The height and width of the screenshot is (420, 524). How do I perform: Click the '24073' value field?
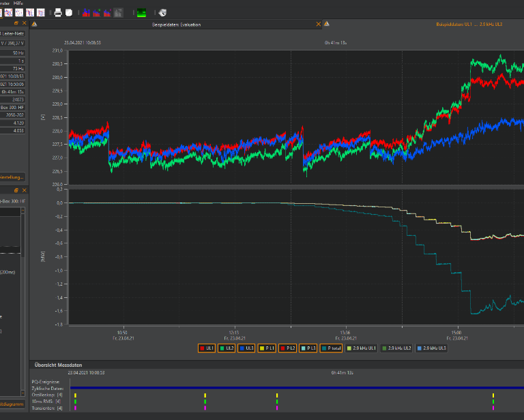[x=13, y=100]
